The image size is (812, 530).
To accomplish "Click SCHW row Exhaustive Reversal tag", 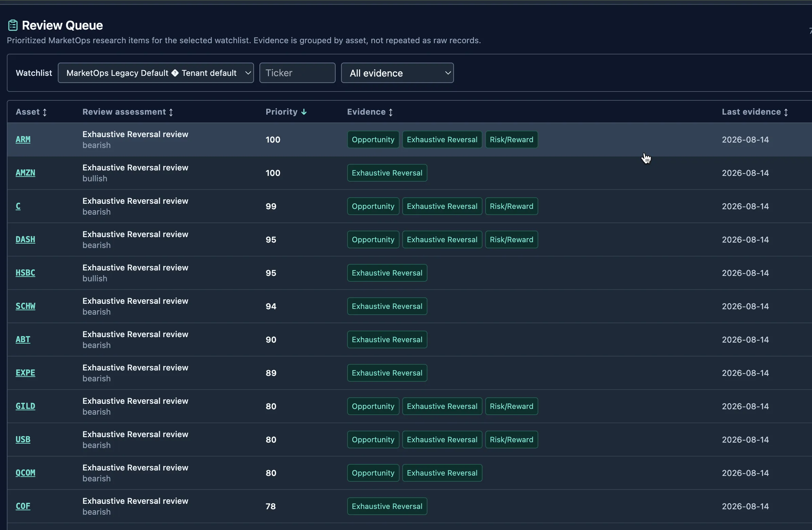I will tap(387, 306).
